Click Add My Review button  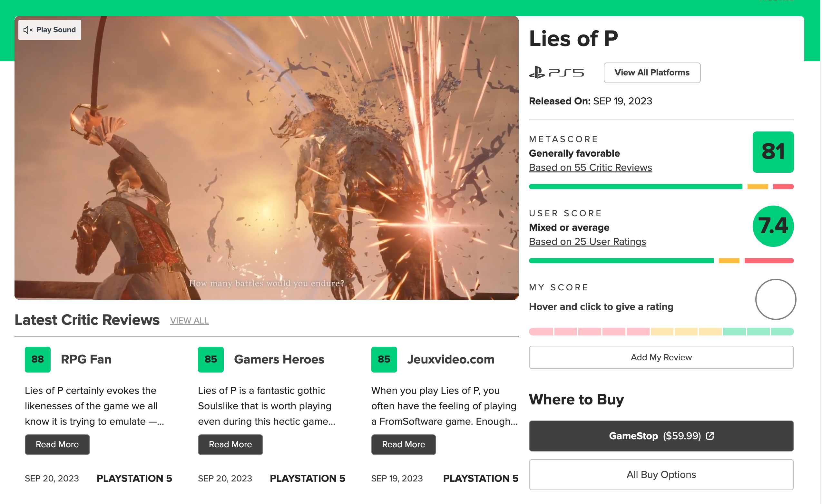coord(661,357)
